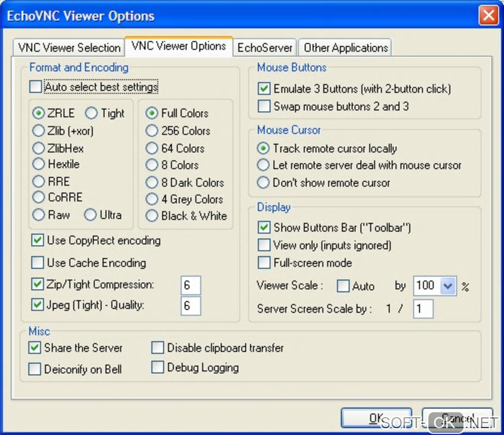Viewport: 504px width, 435px height.
Task: Open the EchoServer tab
Action: [x=264, y=47]
